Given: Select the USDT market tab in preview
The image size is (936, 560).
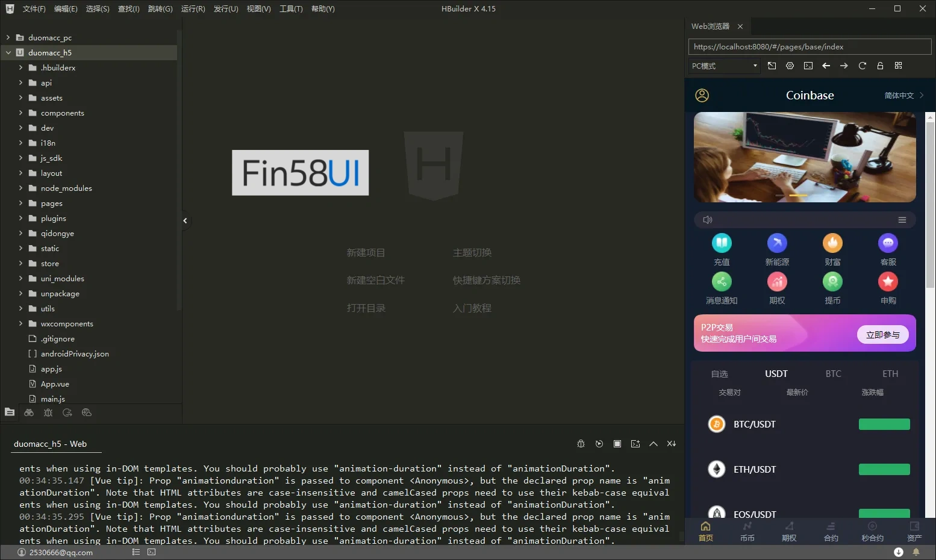Looking at the screenshot, I should point(776,374).
